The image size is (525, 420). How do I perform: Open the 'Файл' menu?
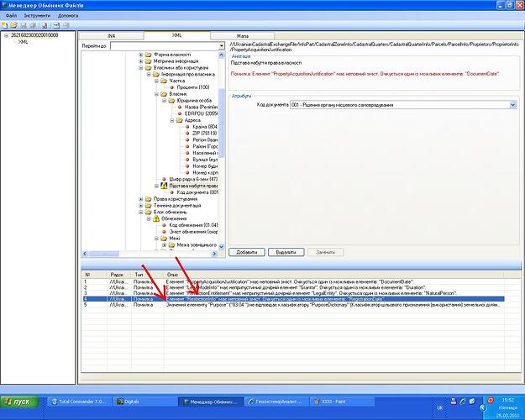point(11,15)
